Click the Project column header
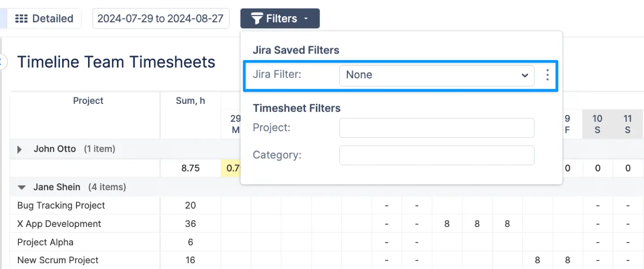Image resolution: width=644 pixels, height=269 pixels. point(88,101)
